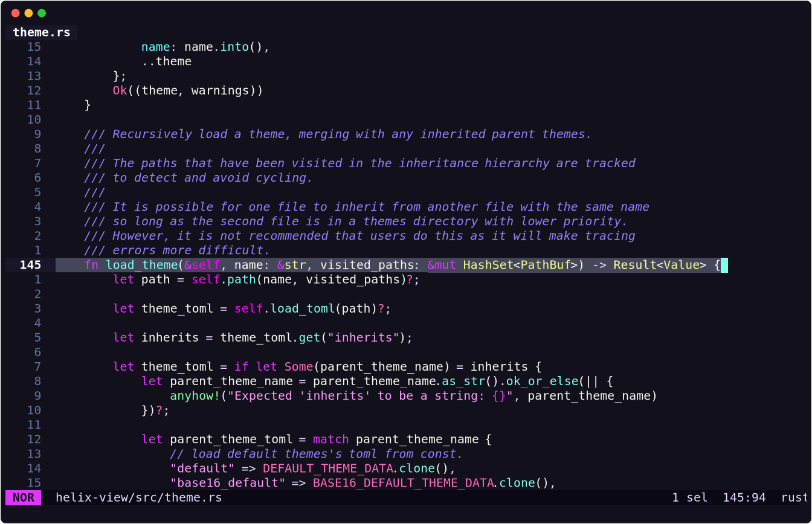
Task: Click the 145:94 cursor position indicator
Action: coord(744,497)
